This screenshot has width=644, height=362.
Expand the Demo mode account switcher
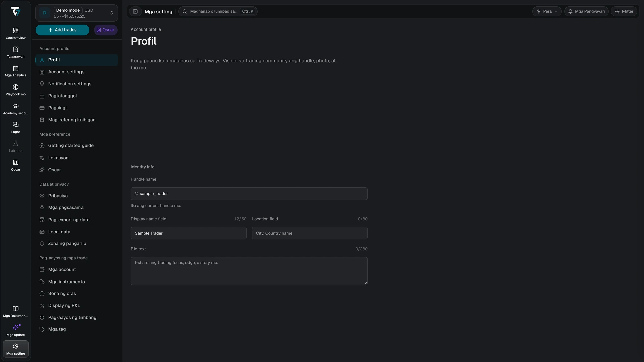[76, 13]
